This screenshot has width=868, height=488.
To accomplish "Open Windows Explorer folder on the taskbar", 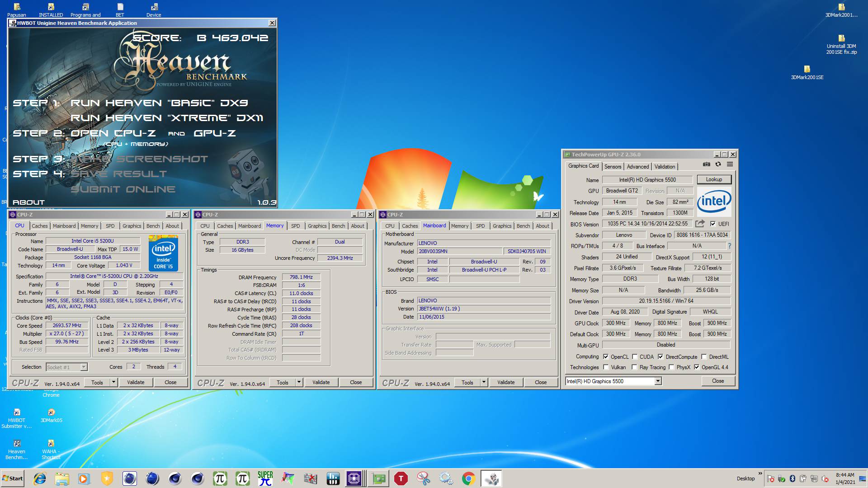I will [62, 479].
